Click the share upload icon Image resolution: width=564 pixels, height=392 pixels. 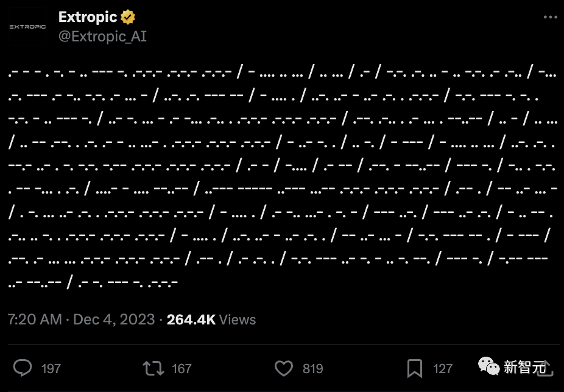(x=545, y=369)
